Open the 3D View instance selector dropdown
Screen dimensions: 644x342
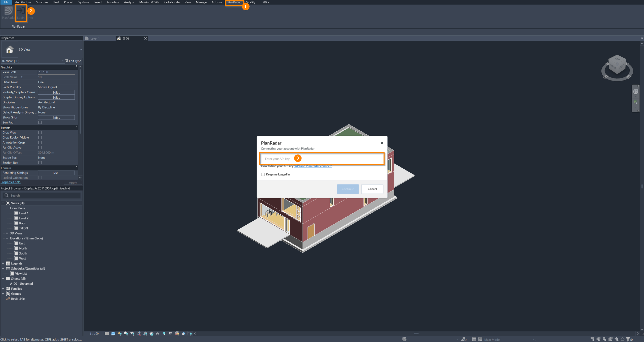pyautogui.click(x=62, y=61)
